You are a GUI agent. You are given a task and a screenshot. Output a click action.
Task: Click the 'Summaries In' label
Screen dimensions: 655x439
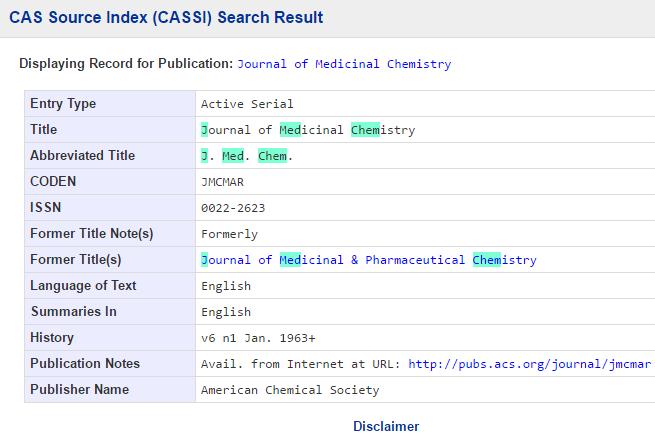74,311
